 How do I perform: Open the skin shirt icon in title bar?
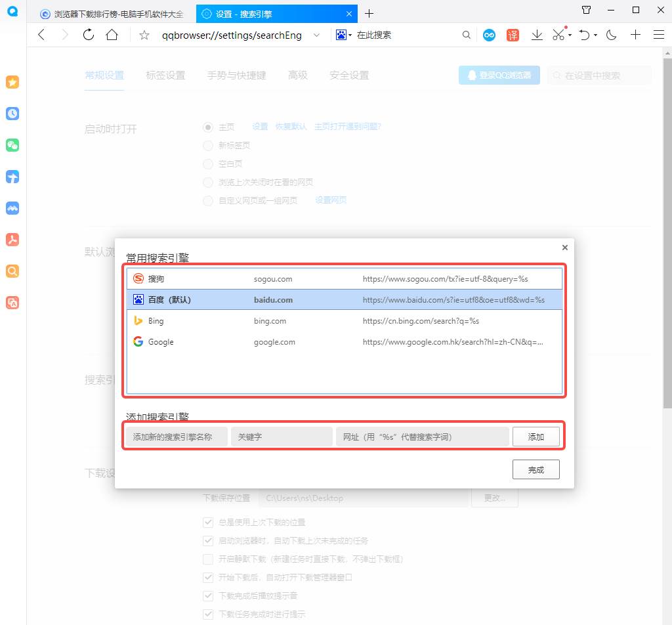point(587,10)
